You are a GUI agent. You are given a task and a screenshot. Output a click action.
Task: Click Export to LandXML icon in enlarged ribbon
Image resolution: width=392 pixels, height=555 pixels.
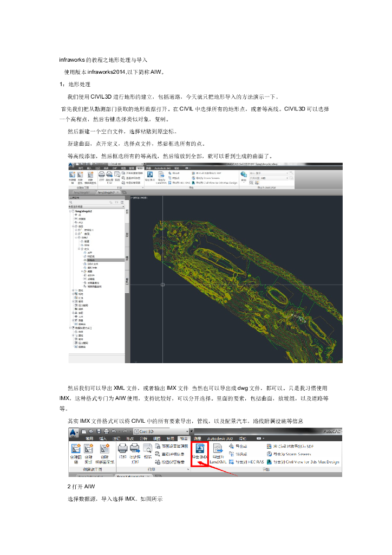(x=218, y=454)
